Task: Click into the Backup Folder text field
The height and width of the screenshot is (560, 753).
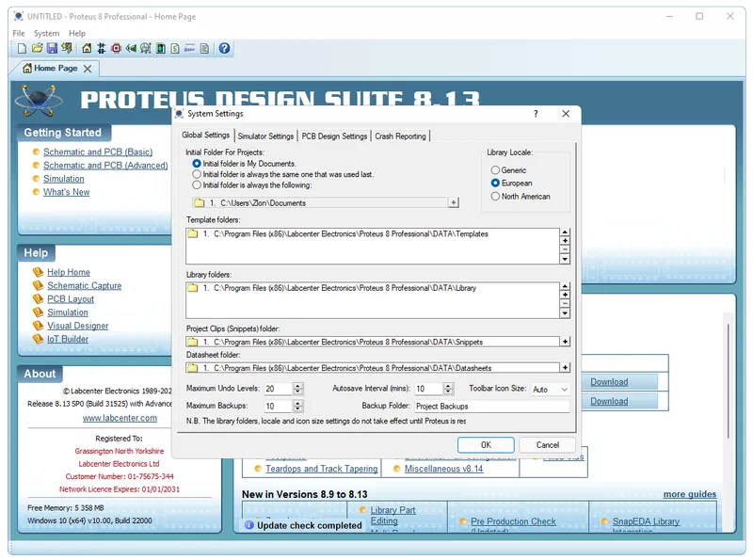Action: [491, 407]
